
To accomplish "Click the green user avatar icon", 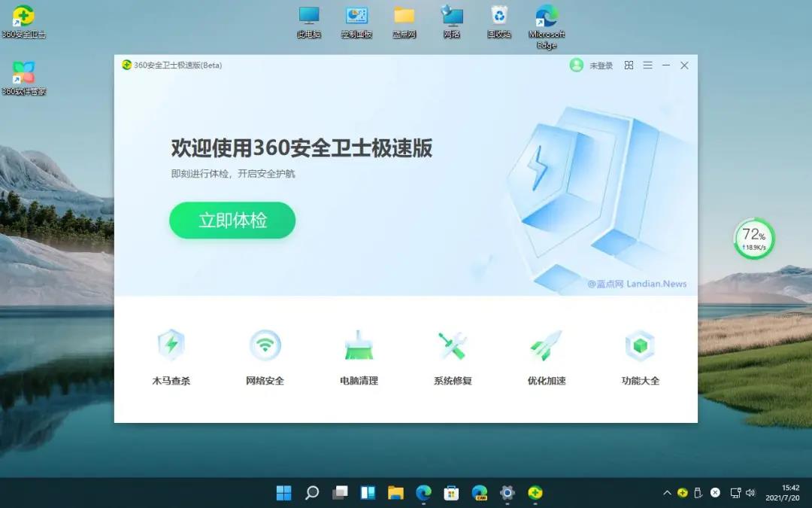I will pos(577,65).
